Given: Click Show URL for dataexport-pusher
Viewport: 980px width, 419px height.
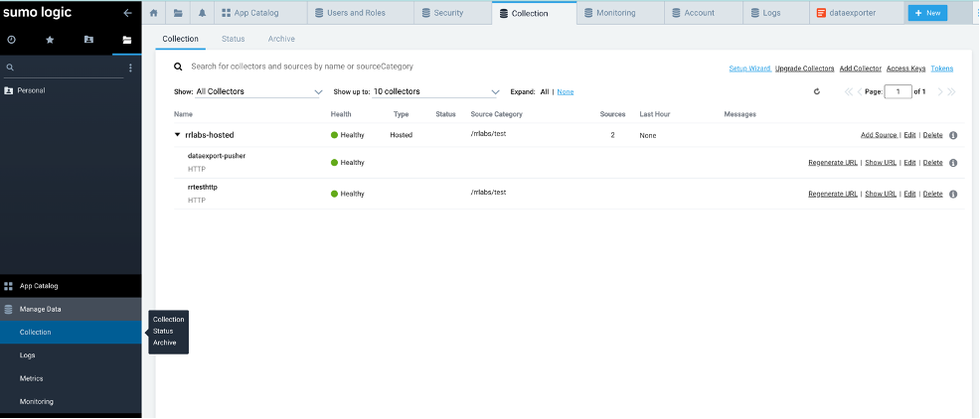Looking at the screenshot, I should click(x=881, y=163).
